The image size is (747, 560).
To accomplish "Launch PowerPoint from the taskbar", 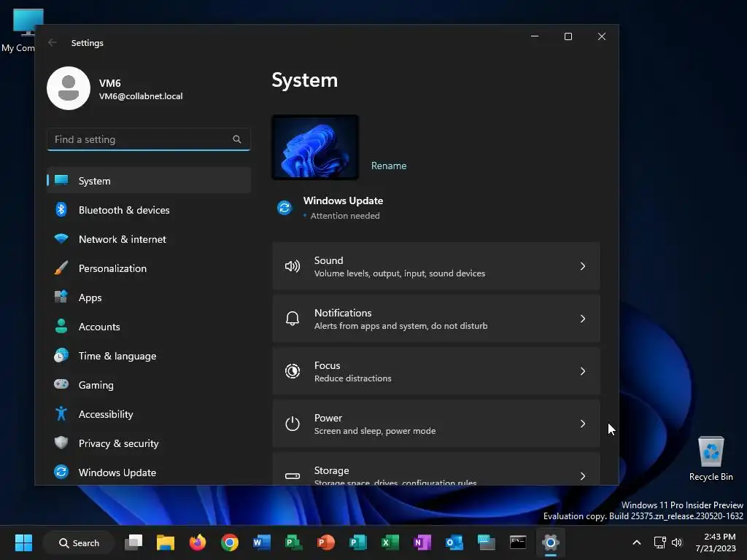I will click(326, 542).
